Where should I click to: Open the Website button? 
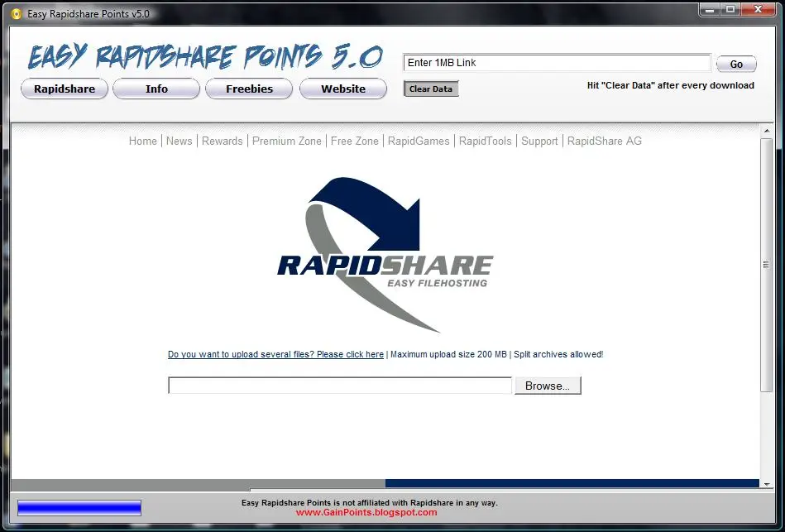pos(343,89)
